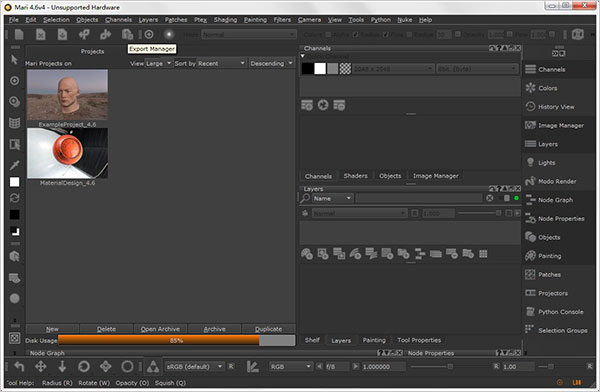Open the Shading menu
600x392 pixels.
click(225, 20)
